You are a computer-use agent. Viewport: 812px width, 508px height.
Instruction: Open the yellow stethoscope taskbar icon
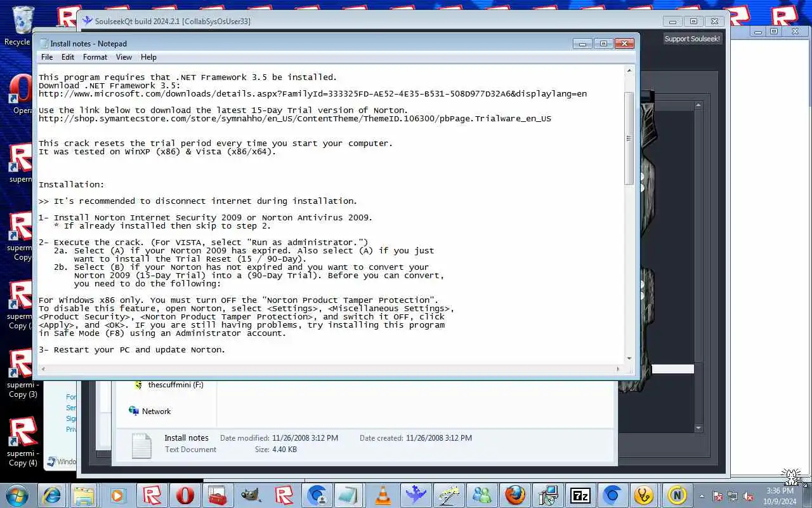click(x=645, y=495)
